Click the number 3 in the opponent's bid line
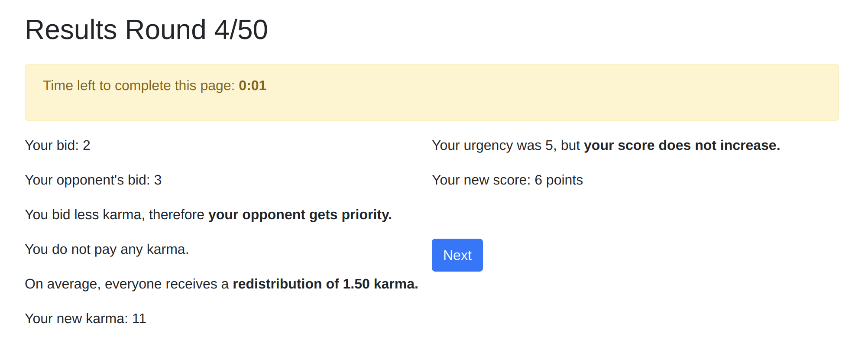The width and height of the screenshot is (868, 337). tap(158, 180)
